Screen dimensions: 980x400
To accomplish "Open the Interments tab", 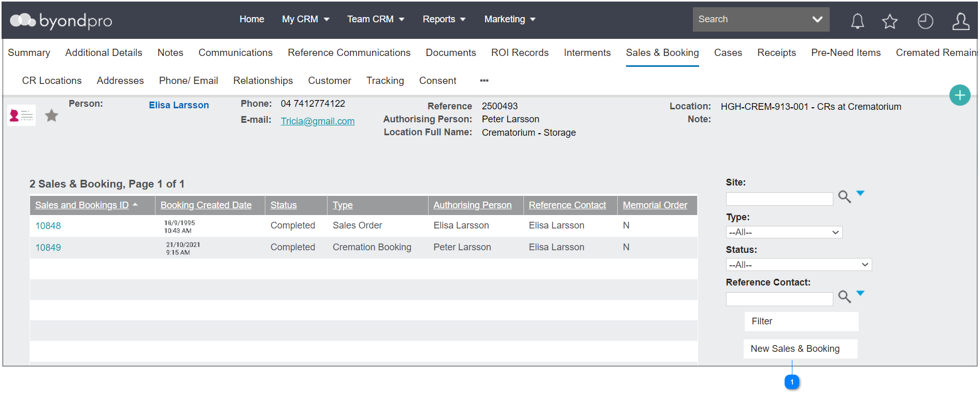I will click(x=587, y=53).
